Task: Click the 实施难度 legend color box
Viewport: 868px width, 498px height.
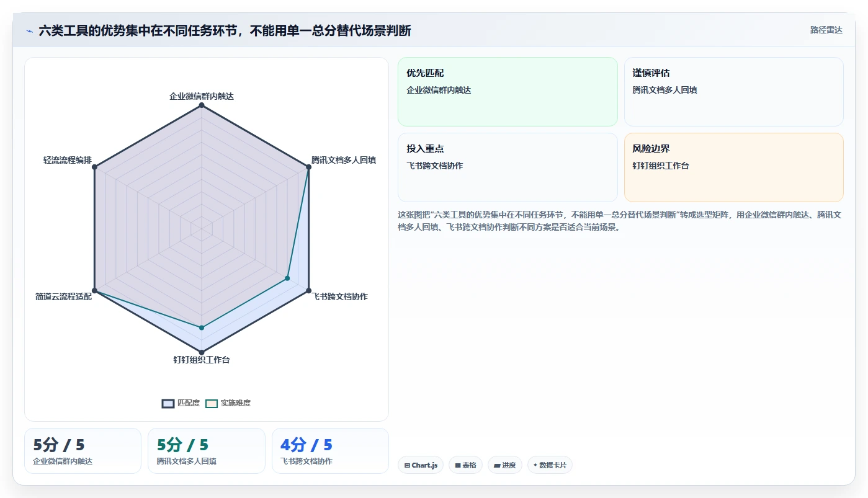Action: tap(212, 403)
